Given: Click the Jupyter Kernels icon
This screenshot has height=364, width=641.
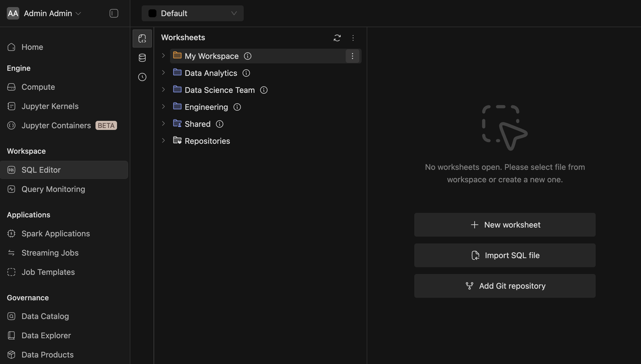Looking at the screenshot, I should (11, 106).
